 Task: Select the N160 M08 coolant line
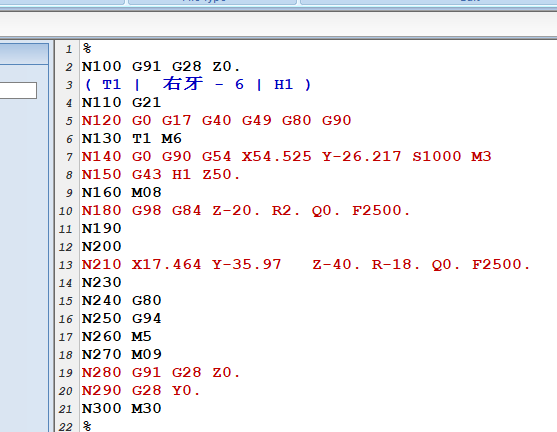pyautogui.click(x=121, y=193)
